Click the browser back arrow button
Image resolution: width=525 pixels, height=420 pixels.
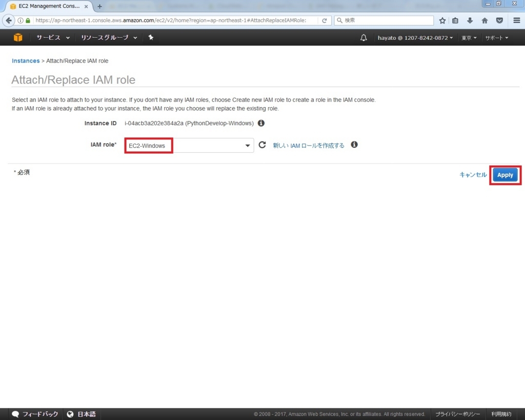[9, 21]
